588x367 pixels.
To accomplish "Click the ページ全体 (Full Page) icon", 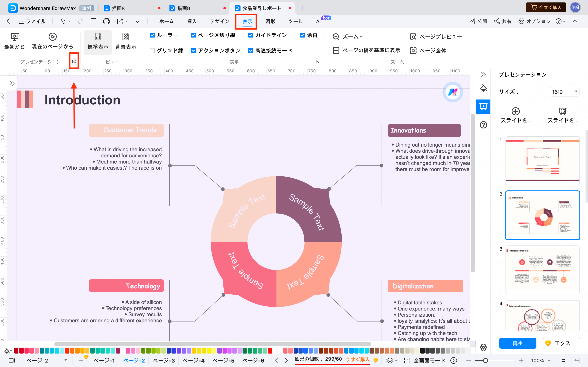I will (x=413, y=50).
